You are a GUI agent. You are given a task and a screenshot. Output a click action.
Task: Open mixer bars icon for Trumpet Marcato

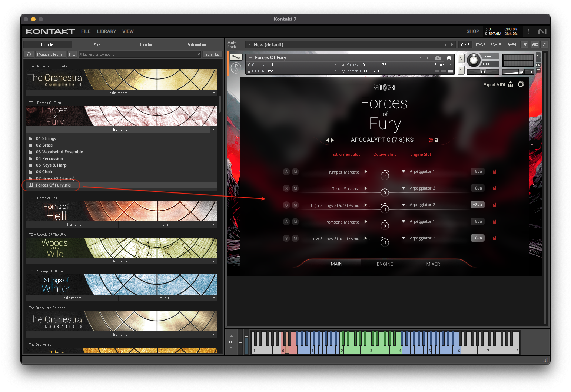pos(492,171)
